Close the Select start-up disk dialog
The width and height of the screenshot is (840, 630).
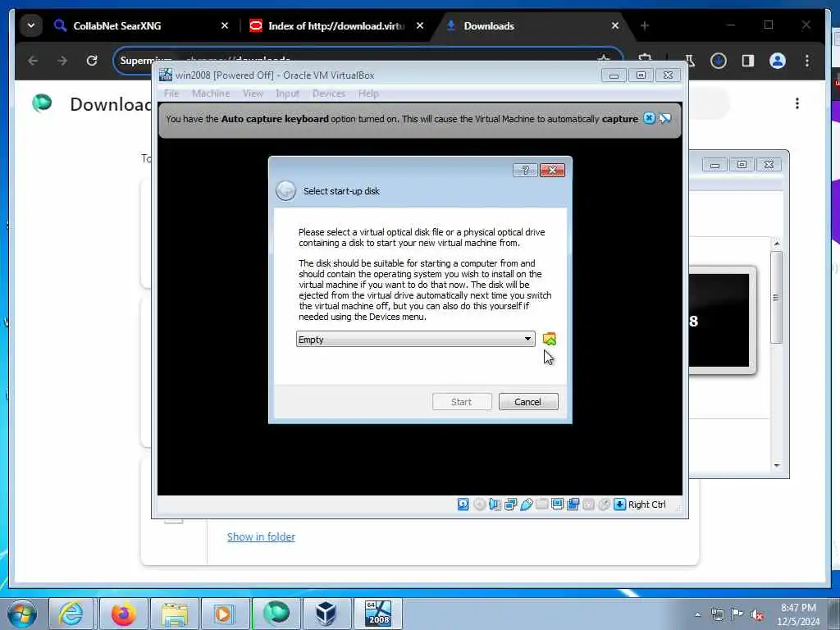click(x=552, y=171)
